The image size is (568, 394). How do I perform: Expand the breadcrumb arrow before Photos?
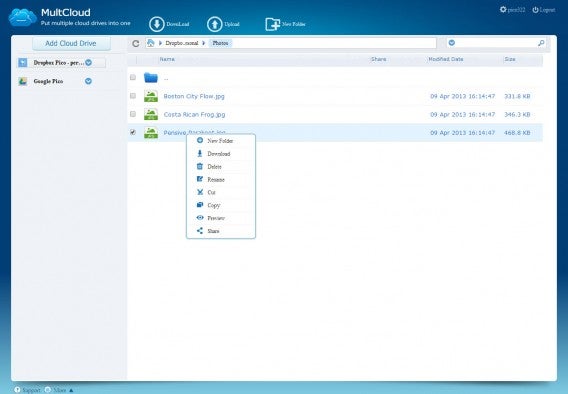pyautogui.click(x=204, y=43)
